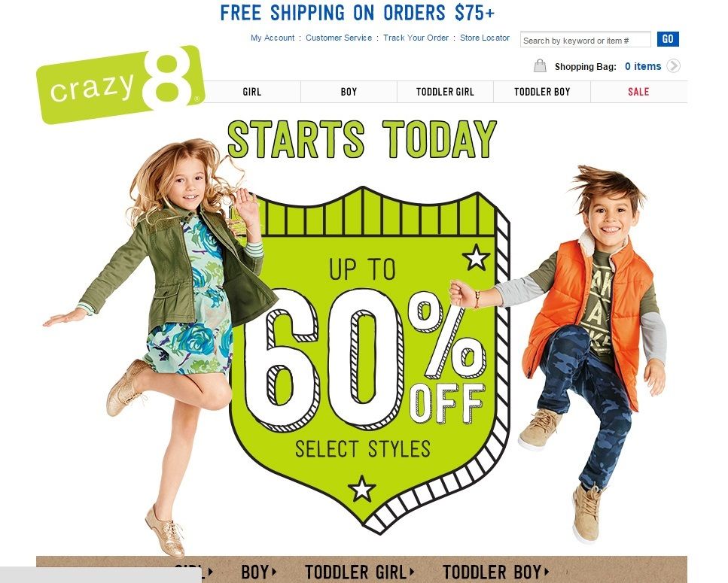
Task: Click TODDLER BOY arrow in bottom banner
Action: click(x=496, y=572)
